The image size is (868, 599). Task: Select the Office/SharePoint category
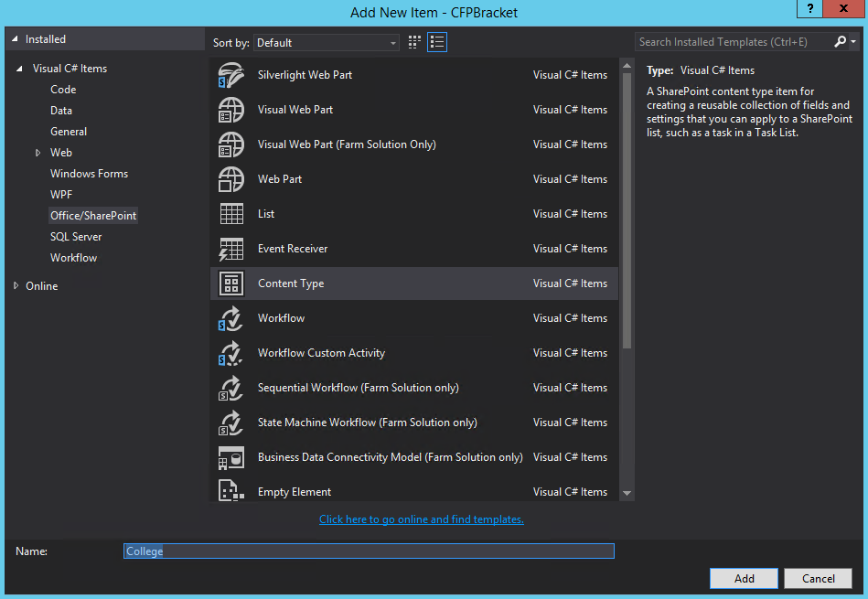(x=93, y=216)
